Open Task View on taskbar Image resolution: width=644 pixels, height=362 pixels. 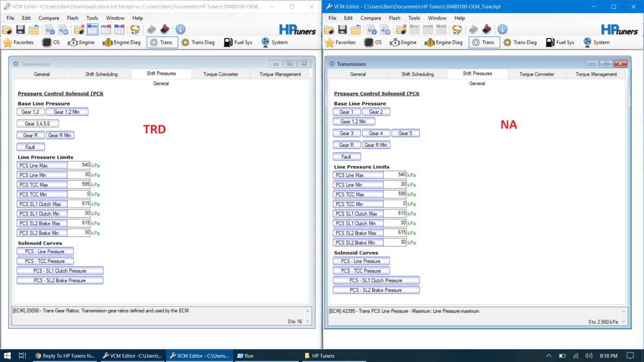point(22,355)
